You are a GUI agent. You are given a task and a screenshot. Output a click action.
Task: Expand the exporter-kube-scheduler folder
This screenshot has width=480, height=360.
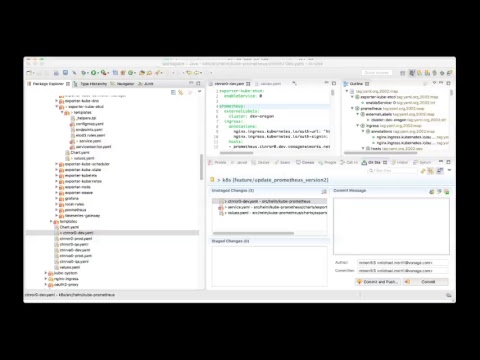(x=57, y=164)
